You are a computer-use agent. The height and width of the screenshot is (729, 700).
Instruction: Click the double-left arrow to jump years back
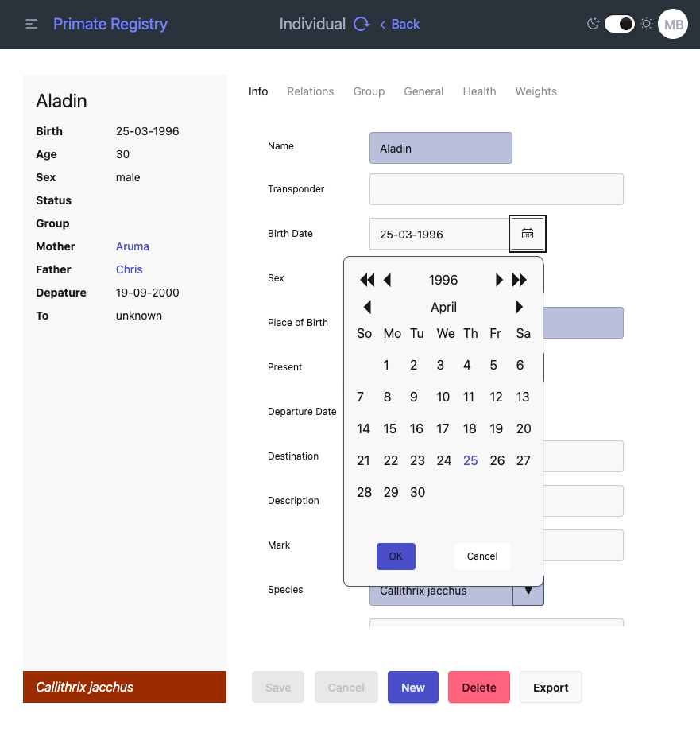pyautogui.click(x=367, y=280)
